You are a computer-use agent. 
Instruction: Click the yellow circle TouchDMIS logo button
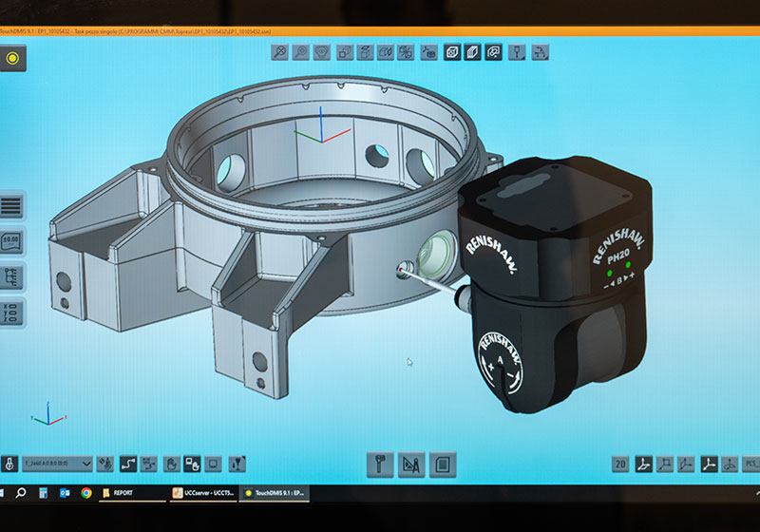[x=12, y=58]
